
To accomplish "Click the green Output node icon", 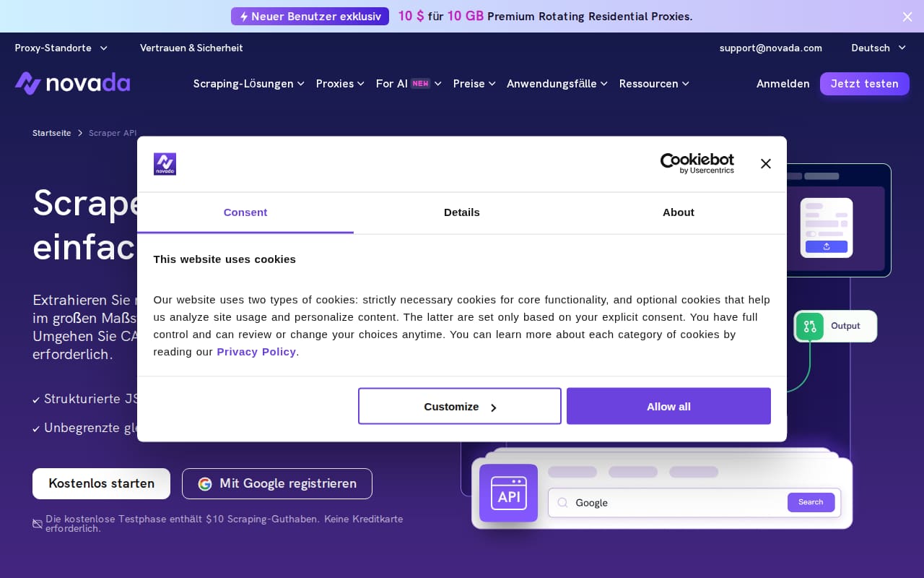I will (810, 327).
